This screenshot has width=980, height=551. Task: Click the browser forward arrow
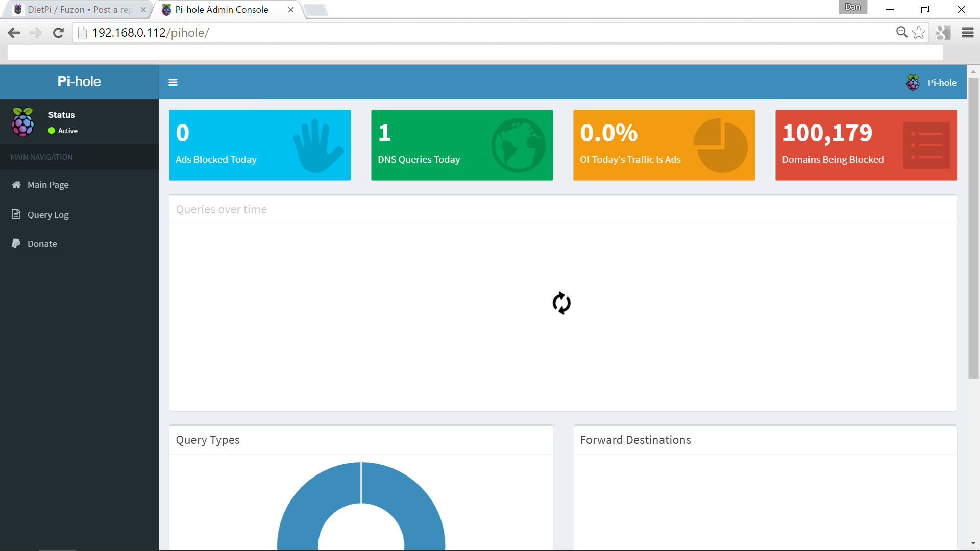[35, 33]
